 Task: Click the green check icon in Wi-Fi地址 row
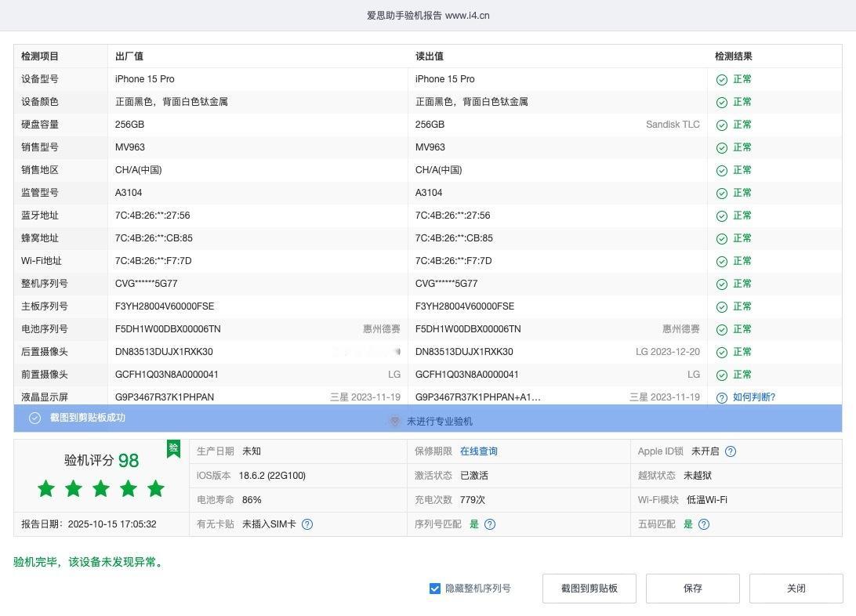pos(722,262)
